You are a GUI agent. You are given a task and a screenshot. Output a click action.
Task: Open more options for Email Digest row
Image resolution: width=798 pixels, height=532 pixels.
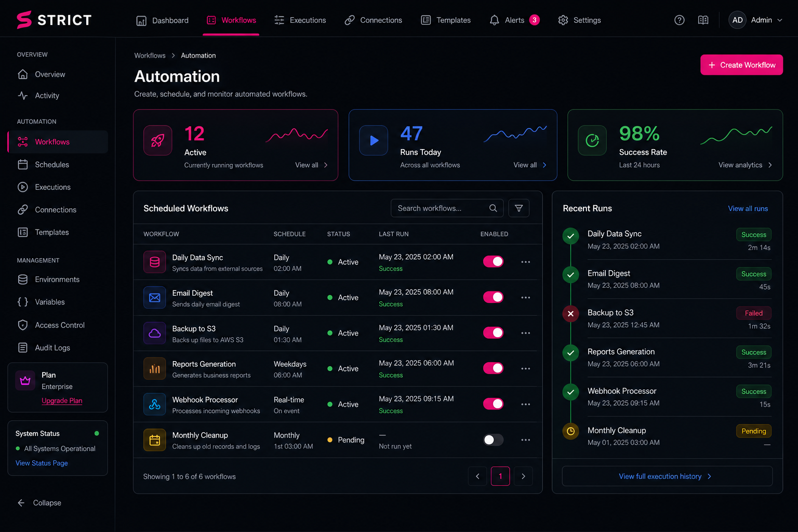(526, 298)
